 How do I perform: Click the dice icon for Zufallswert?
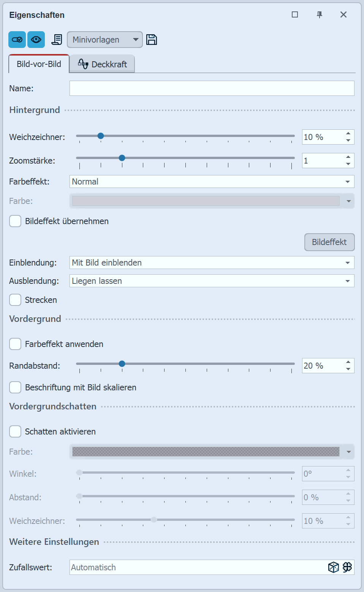(333, 567)
